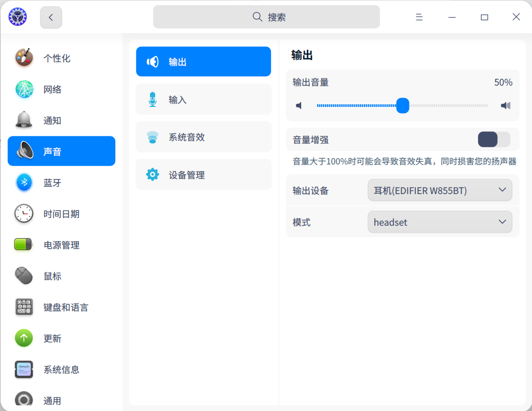Click the 通知 notification bell icon
Image resolution: width=532 pixels, height=411 pixels.
coord(23,120)
